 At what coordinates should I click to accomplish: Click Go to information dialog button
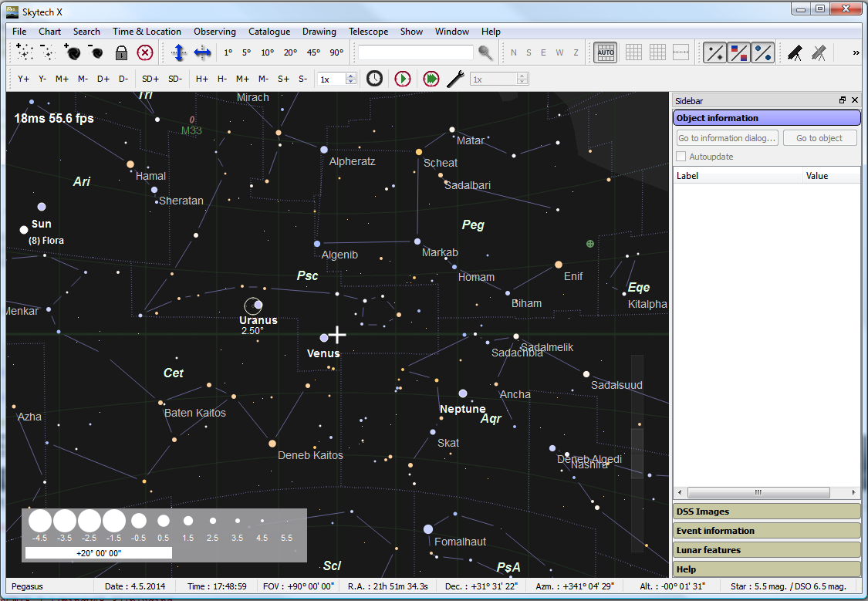coord(727,138)
